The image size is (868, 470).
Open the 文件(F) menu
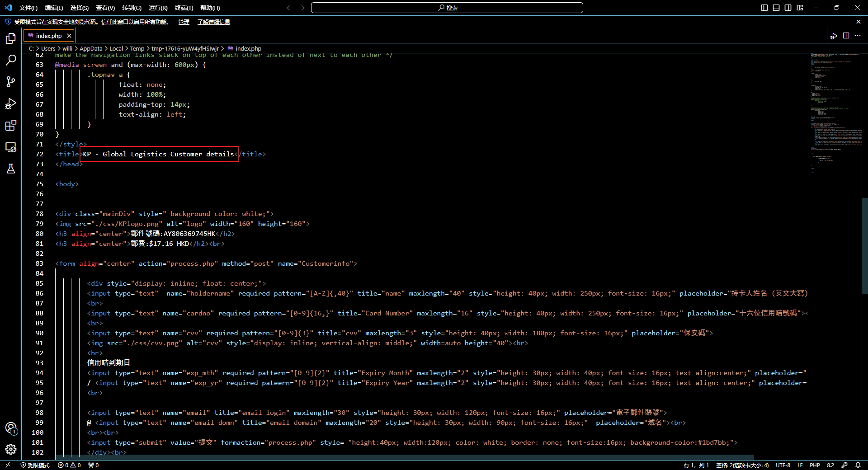(28, 8)
